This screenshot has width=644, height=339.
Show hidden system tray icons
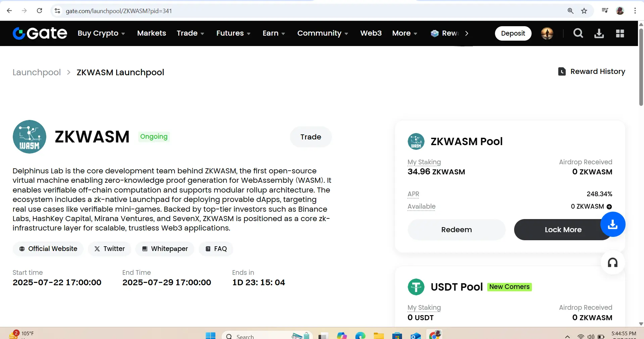pyautogui.click(x=567, y=336)
